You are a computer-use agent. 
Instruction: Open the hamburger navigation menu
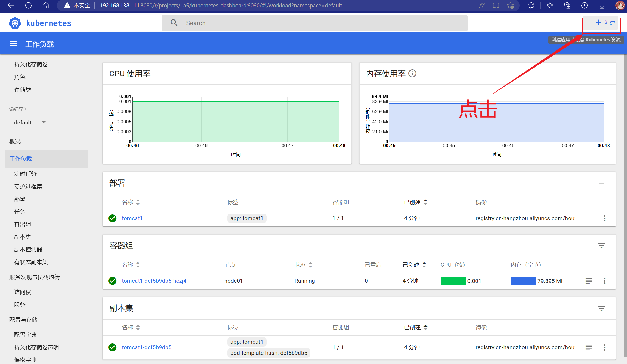coord(13,44)
